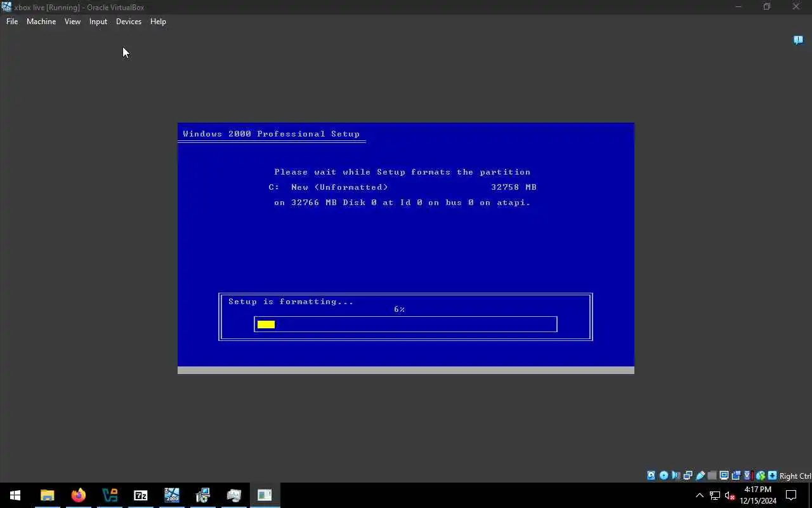
Task: Click the optical disc status icon
Action: 664,476
